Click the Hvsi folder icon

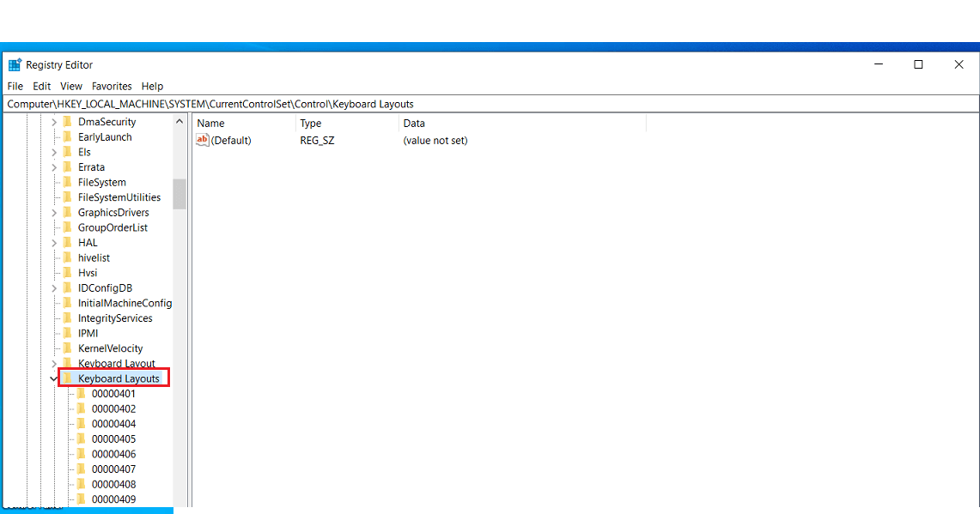click(68, 273)
